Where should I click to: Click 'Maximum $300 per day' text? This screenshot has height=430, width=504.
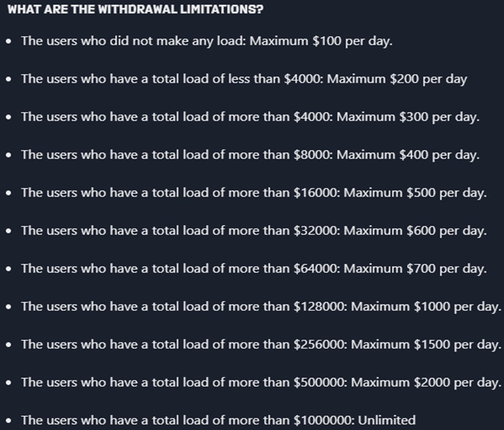[x=408, y=117]
